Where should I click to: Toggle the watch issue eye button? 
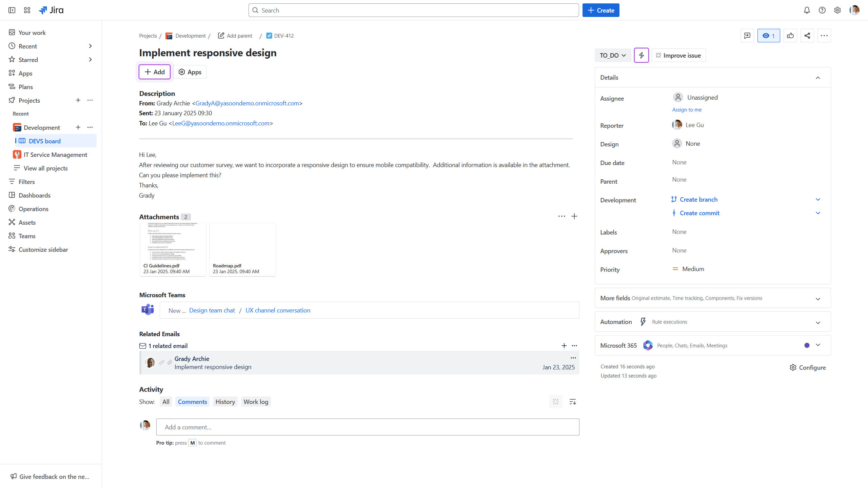(768, 36)
